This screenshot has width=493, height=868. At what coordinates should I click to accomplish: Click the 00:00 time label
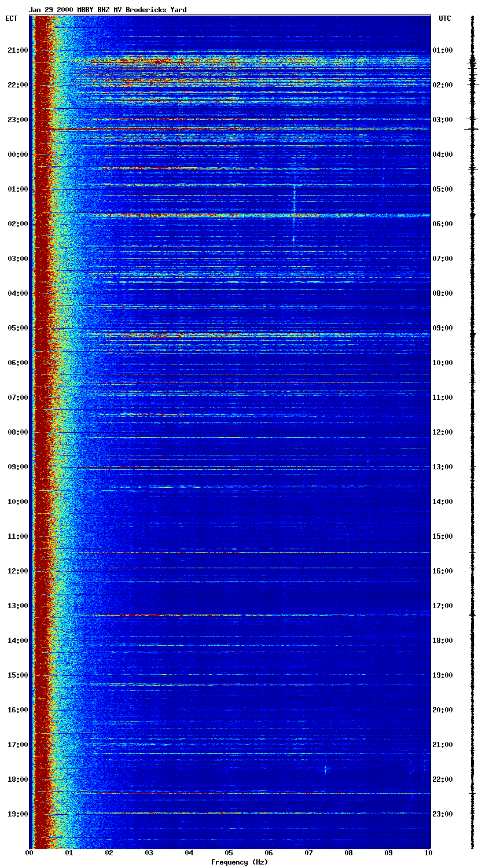point(18,155)
